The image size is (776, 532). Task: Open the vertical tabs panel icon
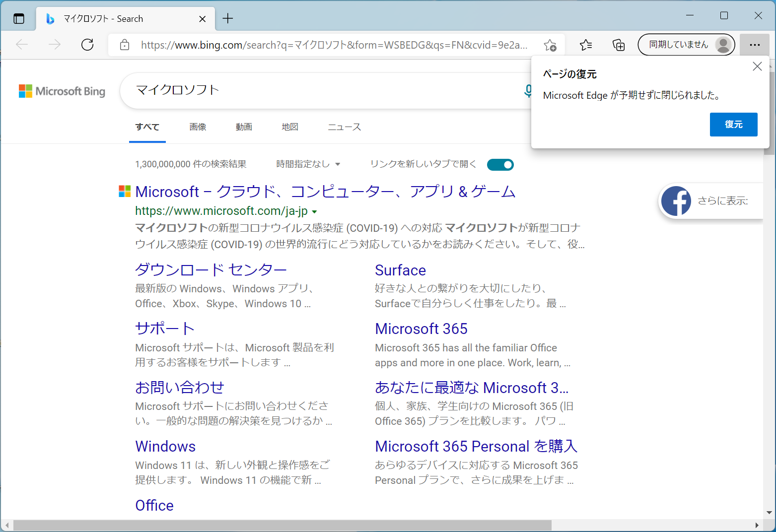19,19
